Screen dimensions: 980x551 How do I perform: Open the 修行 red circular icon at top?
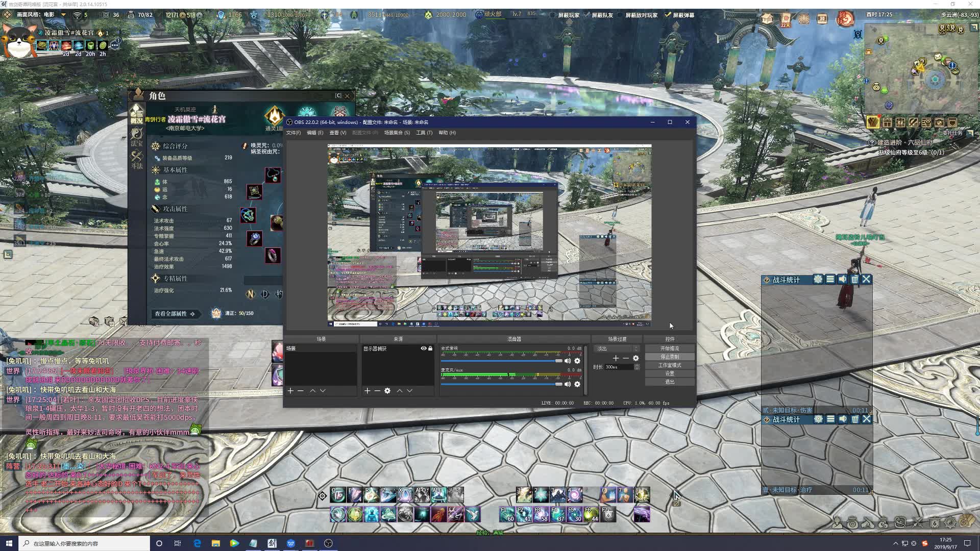(845, 19)
